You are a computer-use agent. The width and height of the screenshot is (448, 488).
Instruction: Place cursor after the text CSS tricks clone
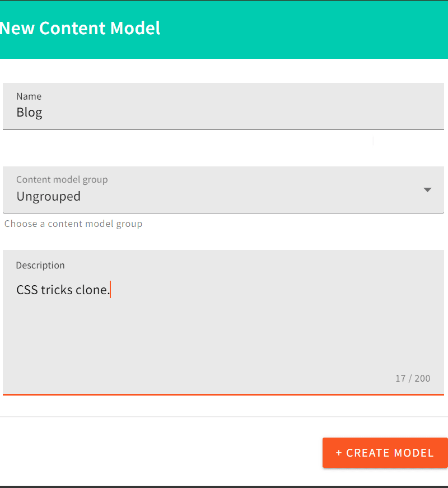pos(111,290)
